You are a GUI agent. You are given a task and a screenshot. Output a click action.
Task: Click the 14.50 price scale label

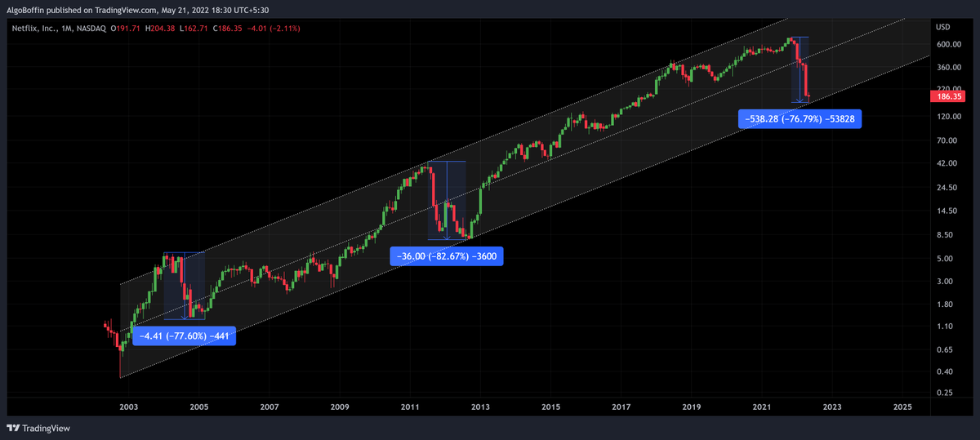tap(946, 212)
